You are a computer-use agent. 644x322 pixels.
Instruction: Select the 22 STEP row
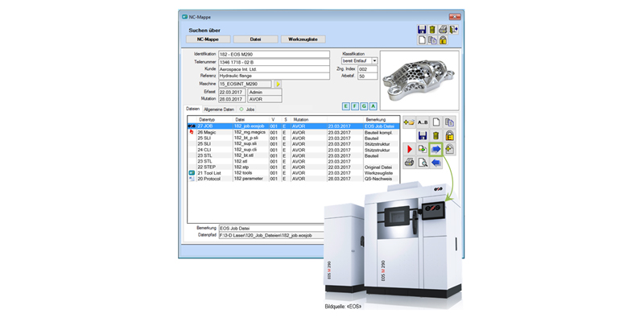293,167
